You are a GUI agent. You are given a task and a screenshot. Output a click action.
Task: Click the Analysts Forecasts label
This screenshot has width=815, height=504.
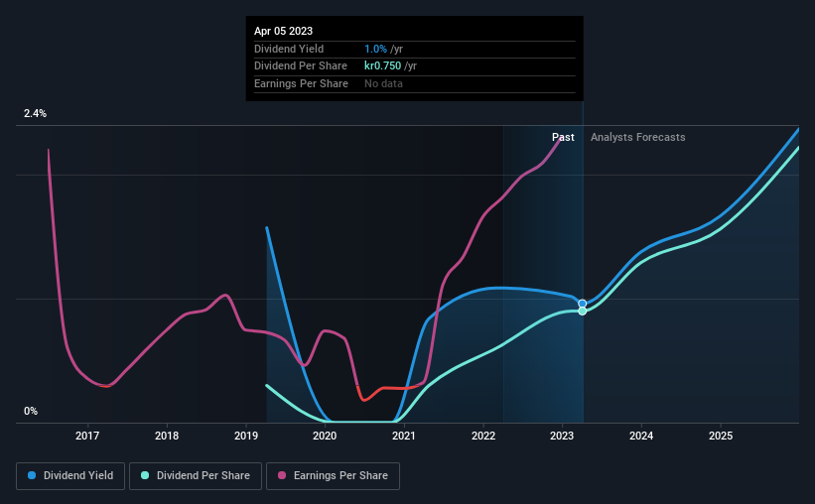(637, 137)
